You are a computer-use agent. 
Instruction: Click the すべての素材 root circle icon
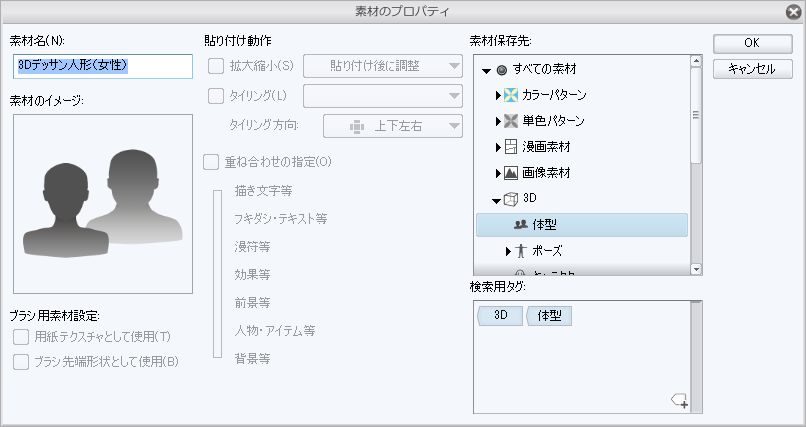point(502,69)
